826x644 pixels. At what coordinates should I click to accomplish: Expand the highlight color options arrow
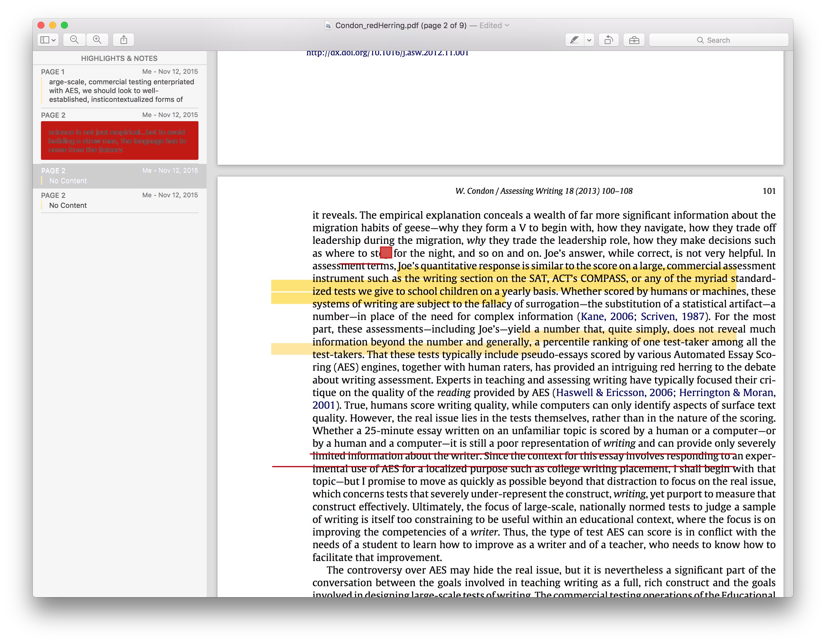589,40
